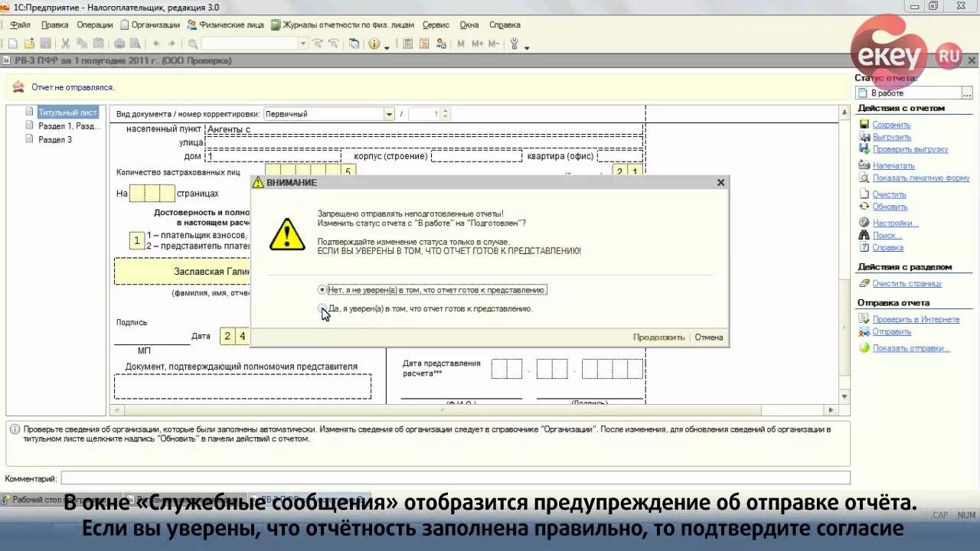Select the 'Раздел 1, Разд...' tree item
The width and height of the screenshot is (980, 551).
coord(68,126)
